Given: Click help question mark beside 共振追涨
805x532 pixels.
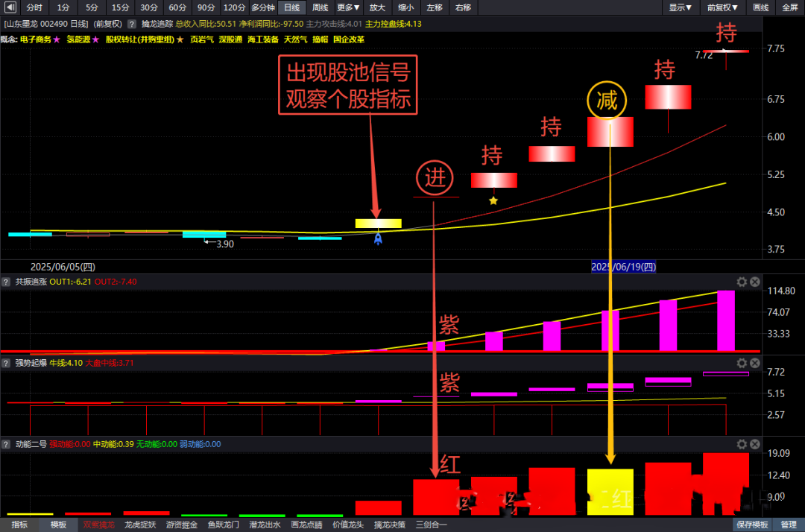Looking at the screenshot, I should 6,282.
